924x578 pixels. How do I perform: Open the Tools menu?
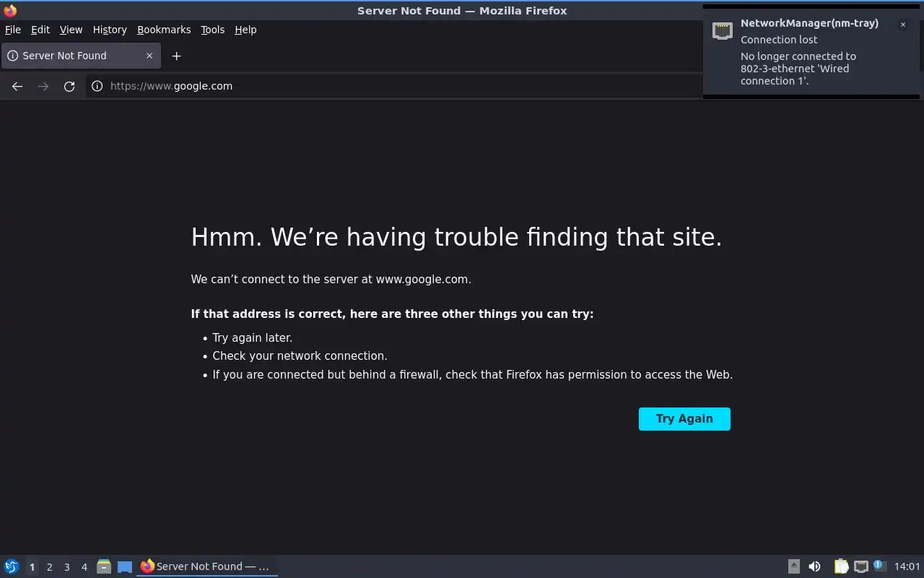[212, 30]
